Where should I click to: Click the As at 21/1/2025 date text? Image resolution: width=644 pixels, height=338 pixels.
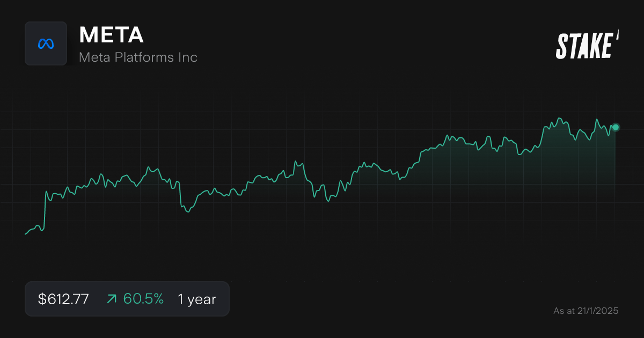[586, 310]
